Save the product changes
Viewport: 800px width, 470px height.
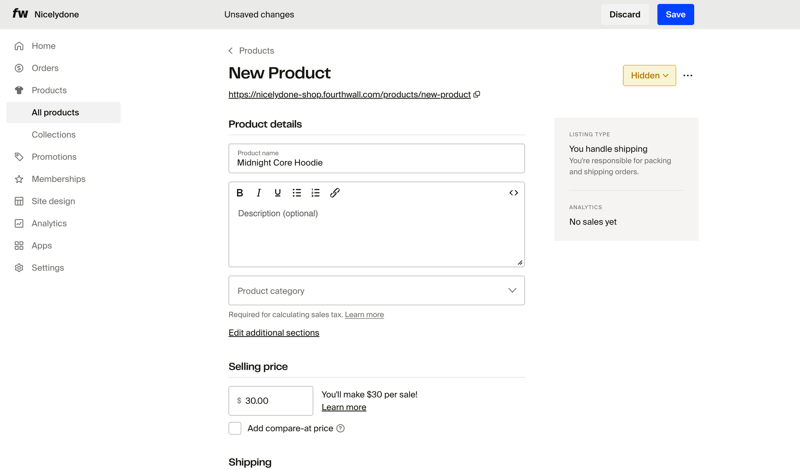click(x=675, y=15)
